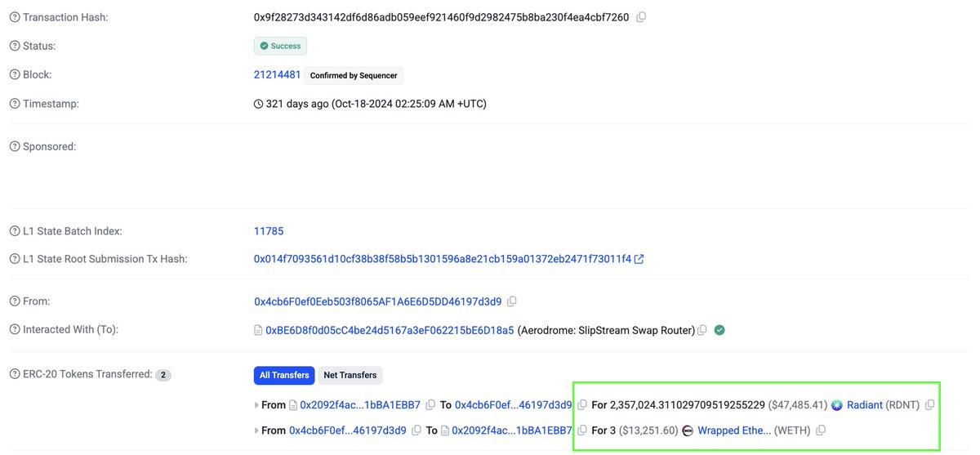The width and height of the screenshot is (980, 455).
Task: Open recipient 0x4cb6F0ef...46197d3d9 in Radiant row
Action: click(514, 405)
